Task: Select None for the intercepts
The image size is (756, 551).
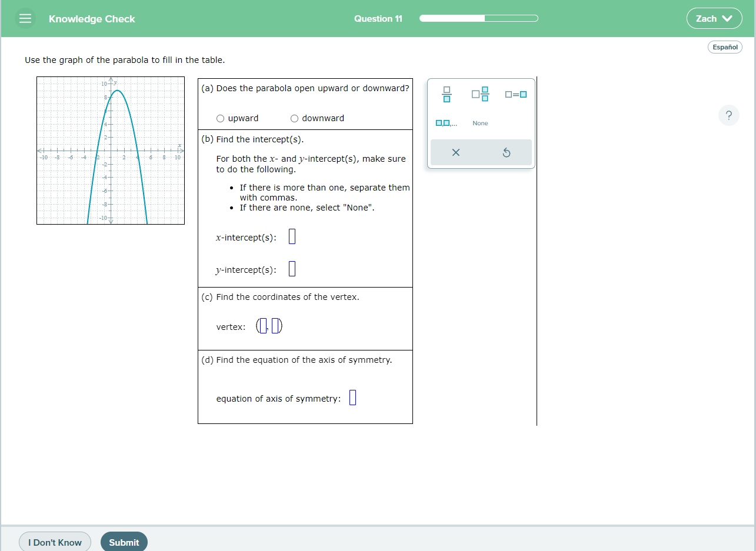Action: tap(480, 123)
